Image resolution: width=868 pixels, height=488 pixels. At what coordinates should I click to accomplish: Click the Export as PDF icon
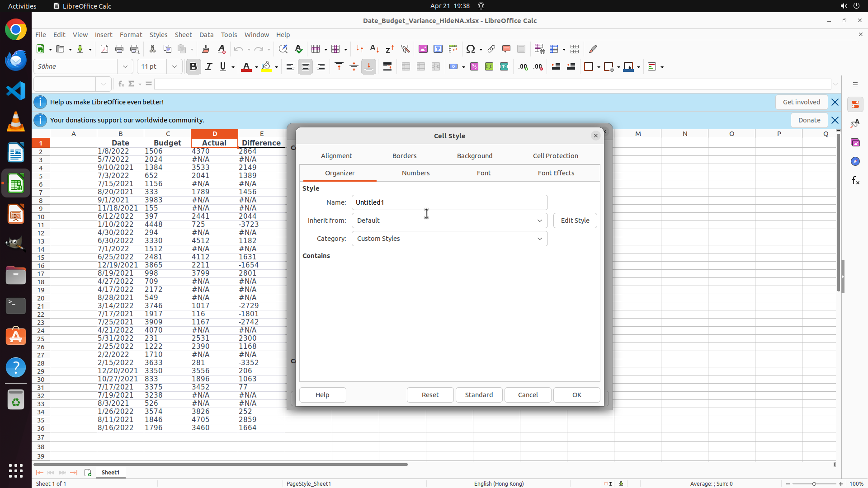click(104, 49)
